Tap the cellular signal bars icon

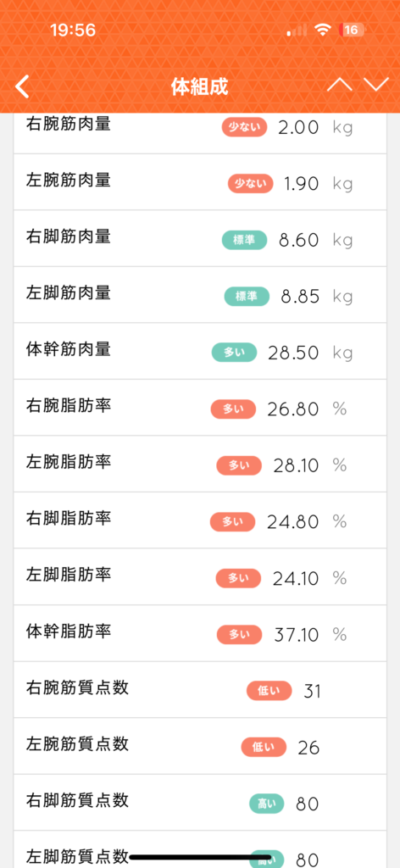[x=297, y=30]
